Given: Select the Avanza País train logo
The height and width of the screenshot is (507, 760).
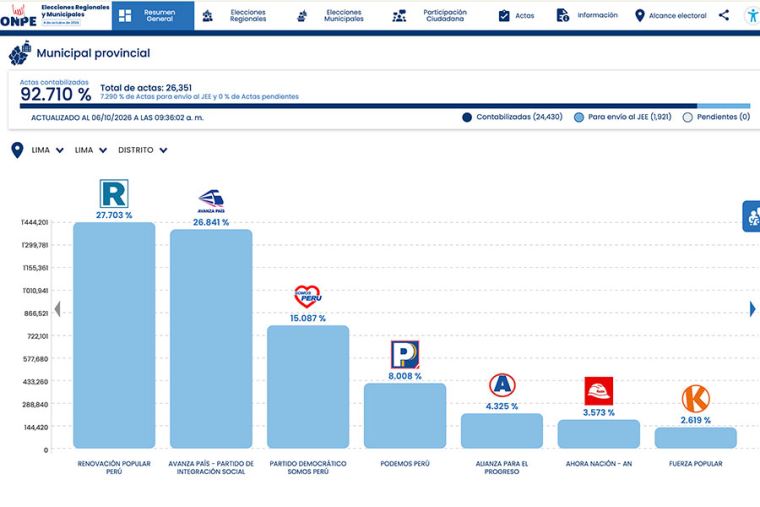Looking at the screenshot, I should tap(211, 201).
